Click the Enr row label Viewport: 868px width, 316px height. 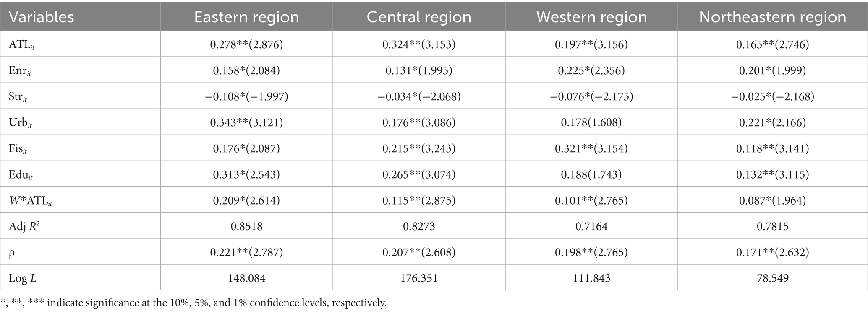pos(20,71)
